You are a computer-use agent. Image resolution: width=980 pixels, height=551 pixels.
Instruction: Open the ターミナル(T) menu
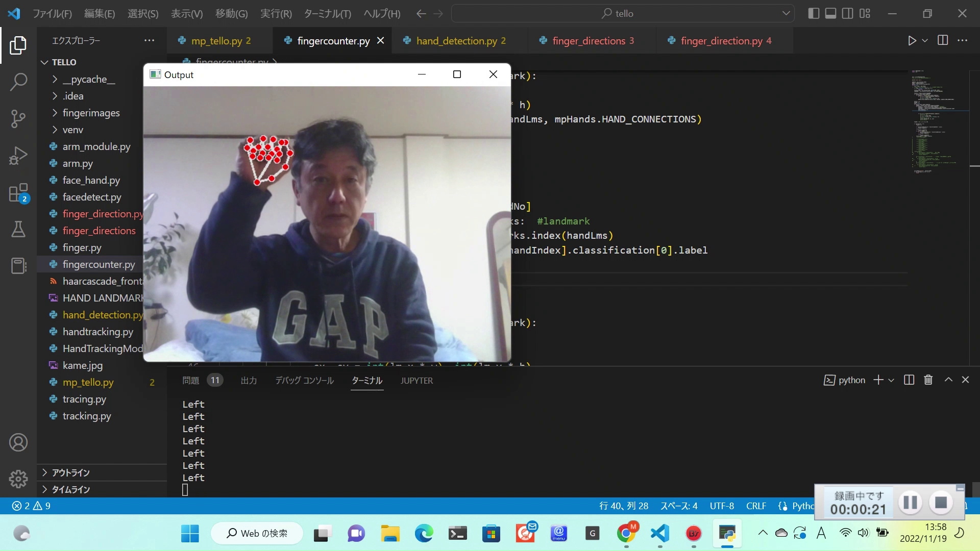(328, 13)
